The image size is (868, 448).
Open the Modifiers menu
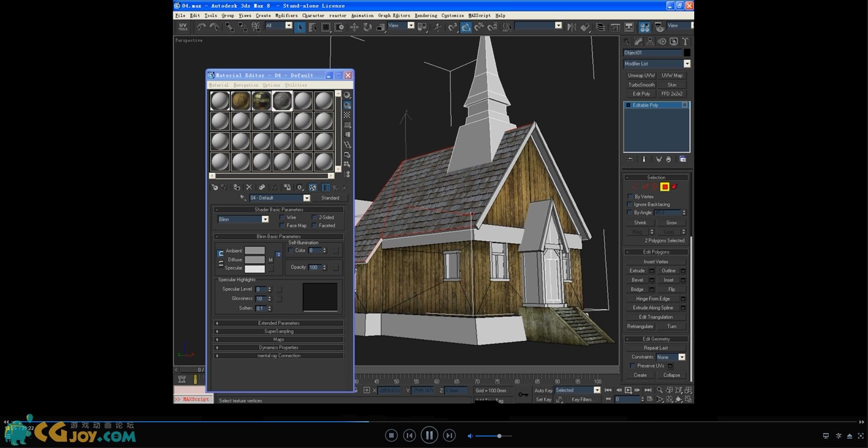[x=286, y=15]
